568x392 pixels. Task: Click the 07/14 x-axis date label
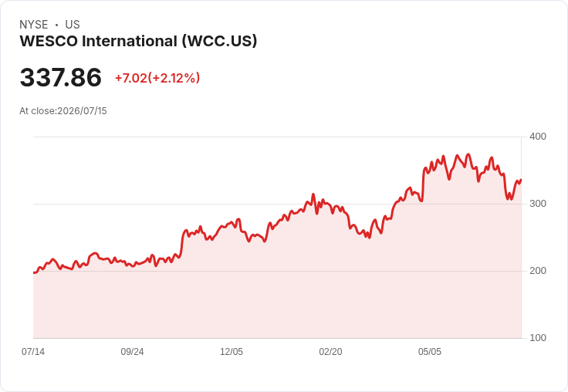click(33, 351)
